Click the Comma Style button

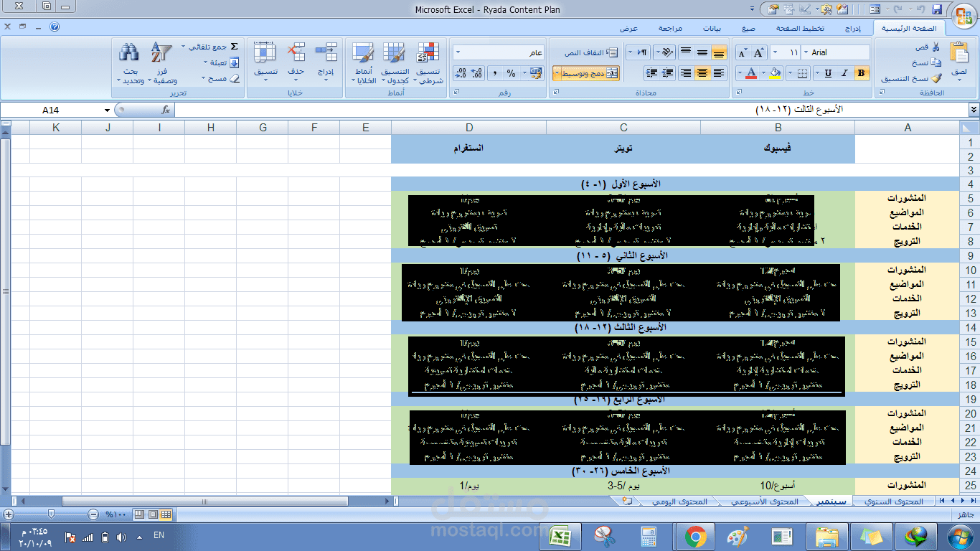tap(495, 73)
